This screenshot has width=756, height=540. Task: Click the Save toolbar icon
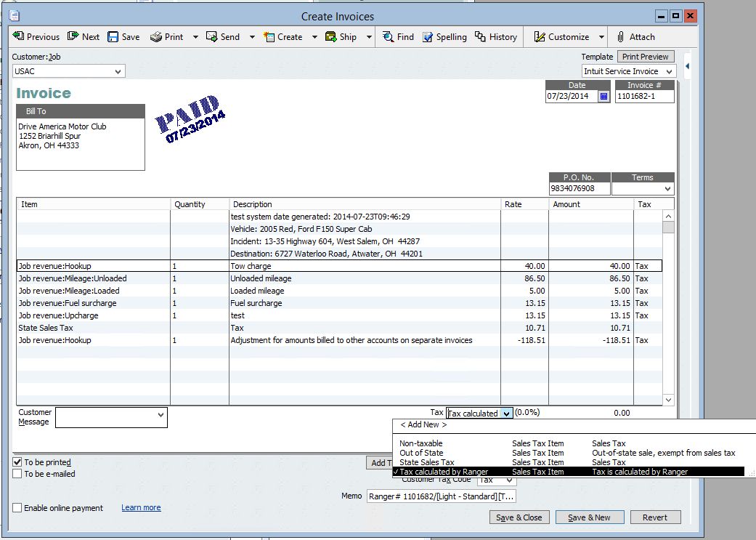coord(113,37)
